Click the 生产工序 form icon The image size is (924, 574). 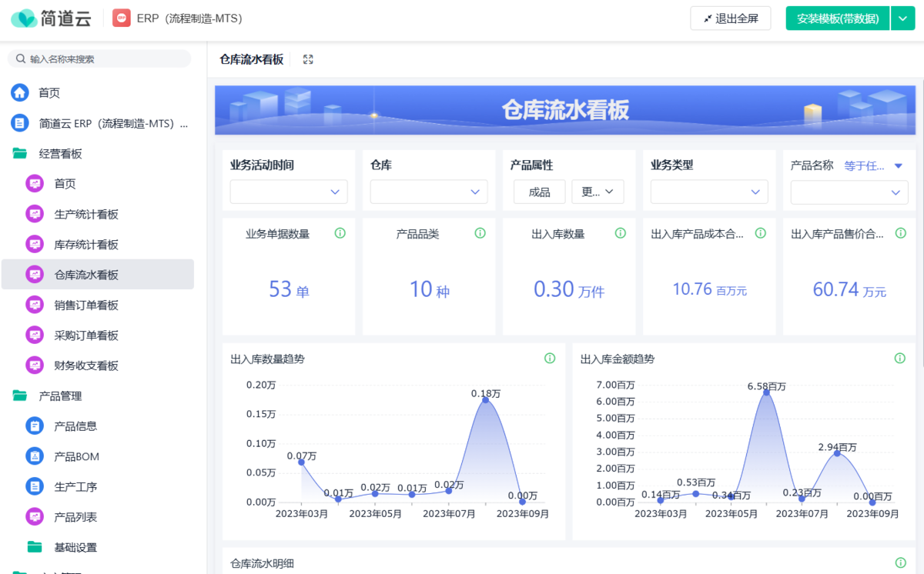[35, 486]
